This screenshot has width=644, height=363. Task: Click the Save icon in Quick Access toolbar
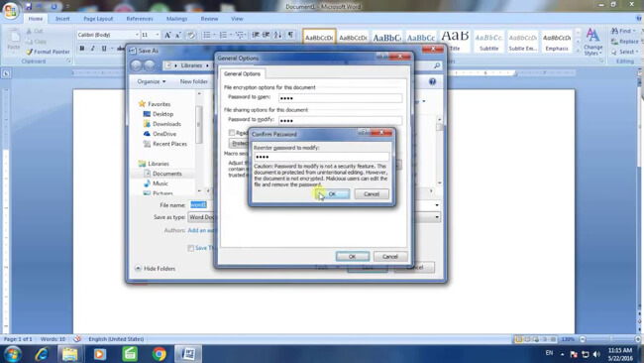point(29,7)
